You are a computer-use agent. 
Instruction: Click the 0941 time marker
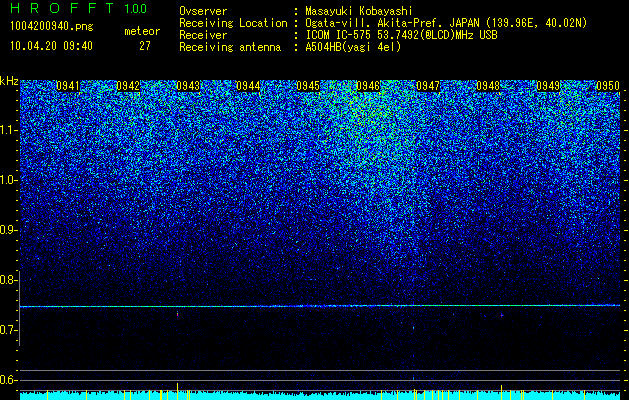(68, 86)
